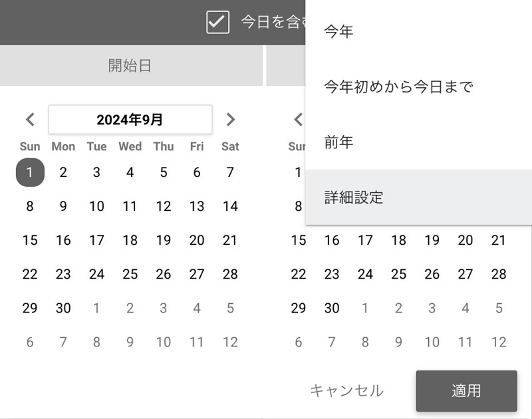Pick September 20 in end calendar

[x=465, y=240]
